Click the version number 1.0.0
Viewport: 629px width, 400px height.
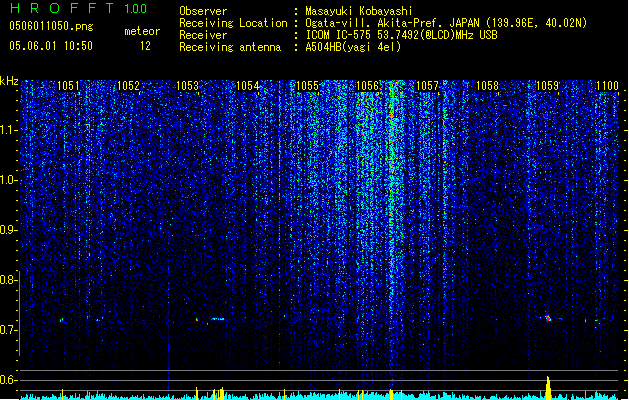tap(136, 9)
